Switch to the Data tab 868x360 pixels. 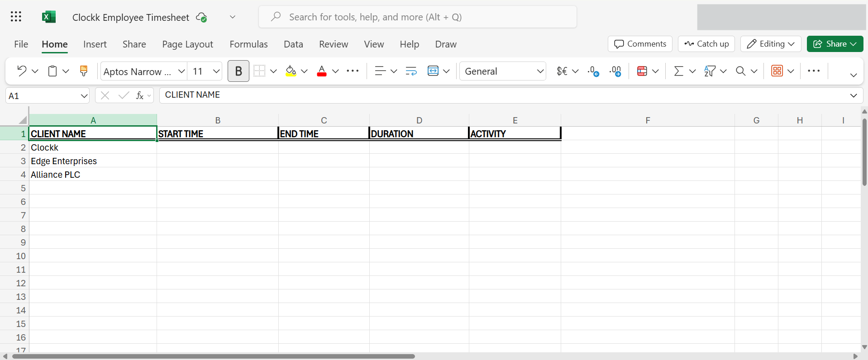pos(293,44)
